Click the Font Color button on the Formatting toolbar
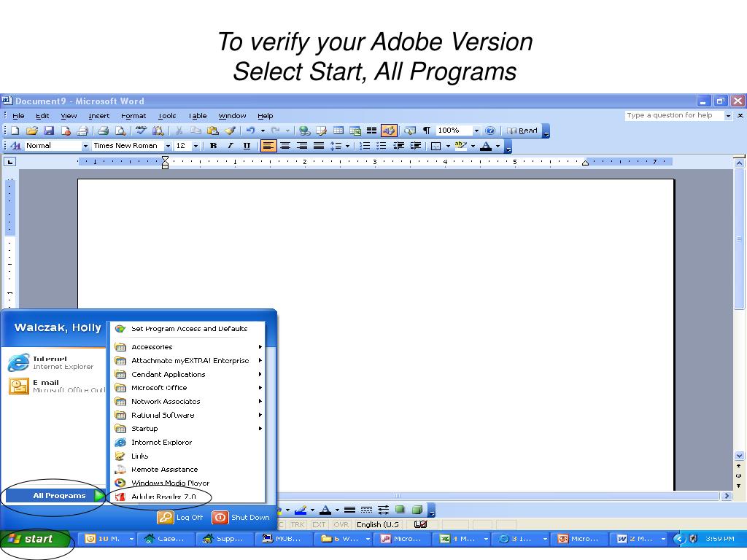 [x=485, y=146]
